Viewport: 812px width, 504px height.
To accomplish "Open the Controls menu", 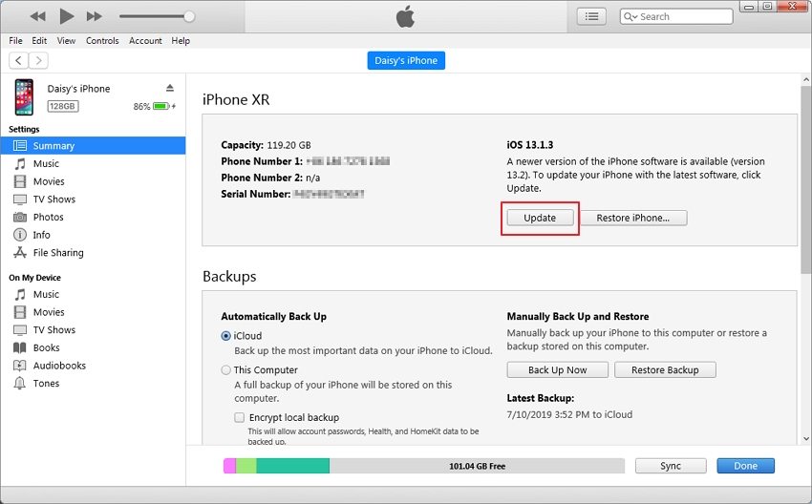I will (x=102, y=40).
